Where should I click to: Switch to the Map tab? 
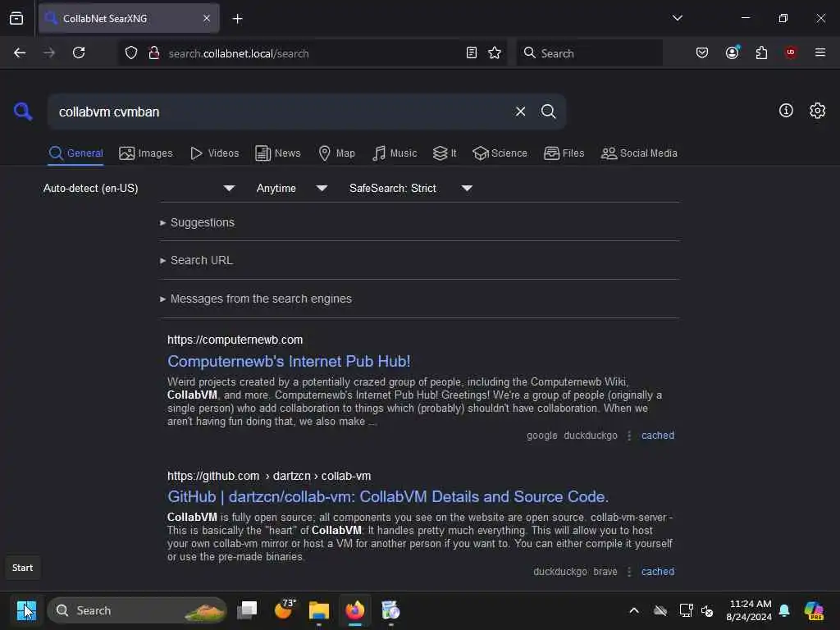tap(336, 153)
